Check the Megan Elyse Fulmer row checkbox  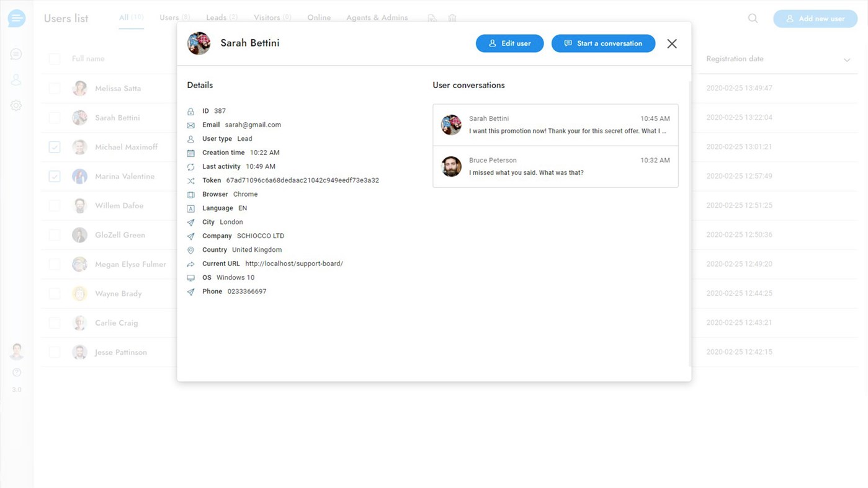[55, 264]
